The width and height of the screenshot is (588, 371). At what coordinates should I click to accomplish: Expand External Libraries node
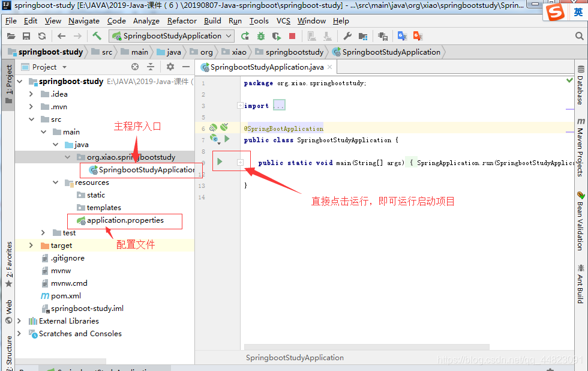point(19,321)
